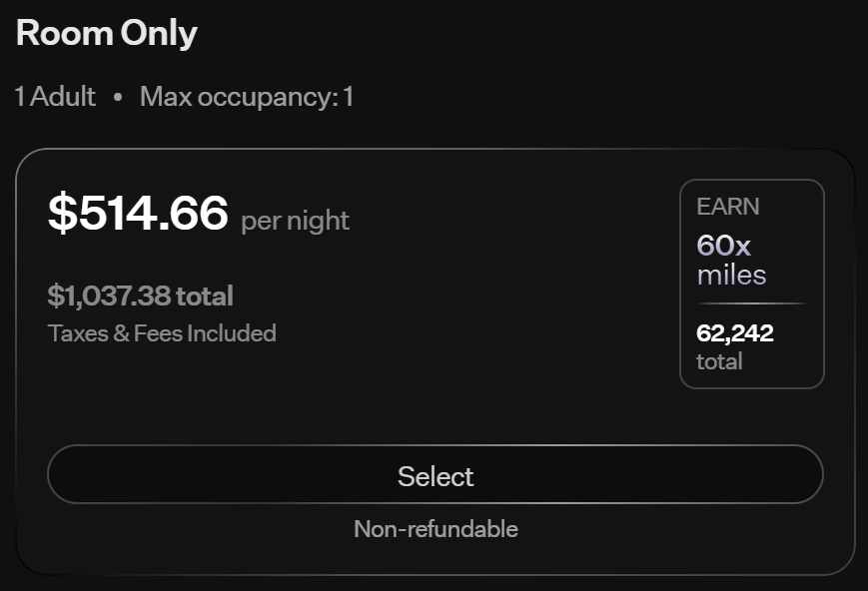Image resolution: width=868 pixels, height=591 pixels.
Task: Click the 62,242 miles figure
Action: (x=734, y=333)
